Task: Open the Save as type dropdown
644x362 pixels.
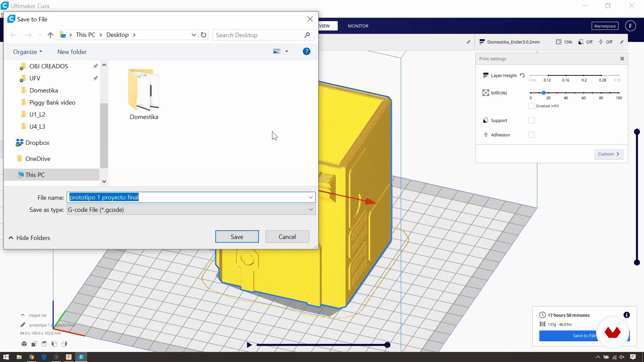Action: point(311,209)
